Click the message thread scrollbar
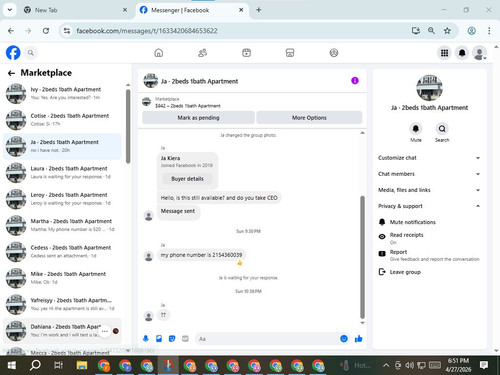 pos(362,257)
